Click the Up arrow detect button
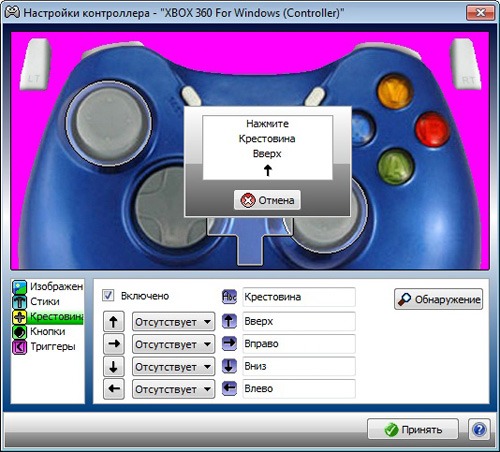Screen dimensions: 500x452 114,321
